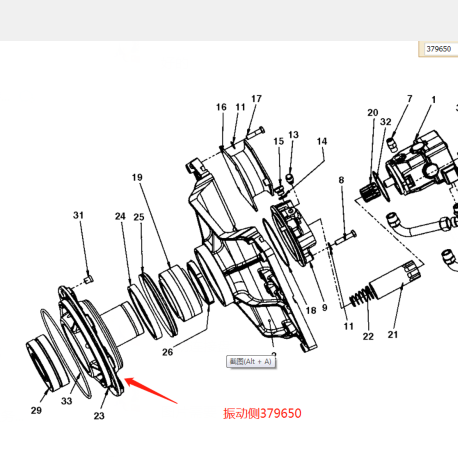Viewport: 458px width, 457px height.
Task: Select part number 23 callout label
Action: (x=99, y=416)
